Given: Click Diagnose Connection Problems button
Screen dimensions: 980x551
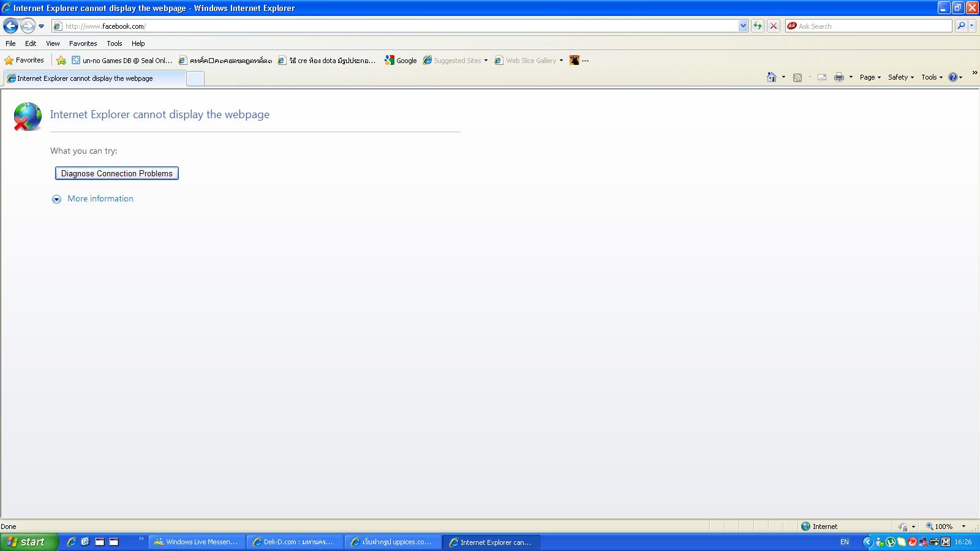Looking at the screenshot, I should click(117, 173).
